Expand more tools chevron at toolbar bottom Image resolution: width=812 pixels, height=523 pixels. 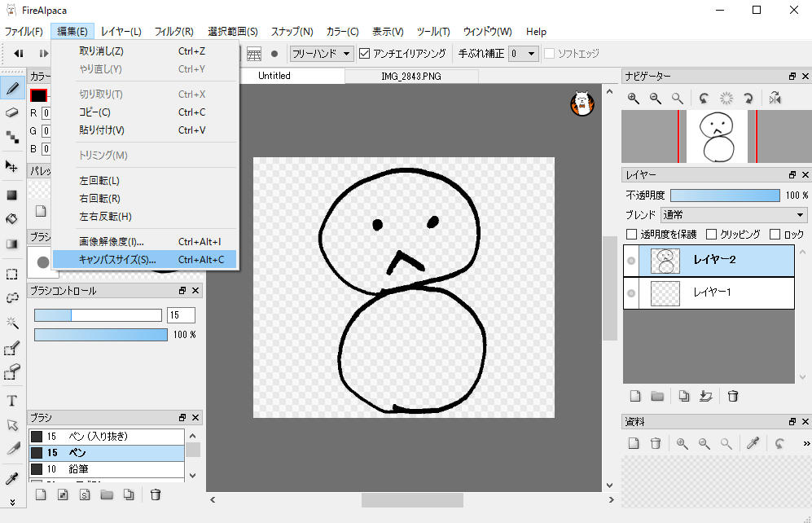pyautogui.click(x=12, y=502)
